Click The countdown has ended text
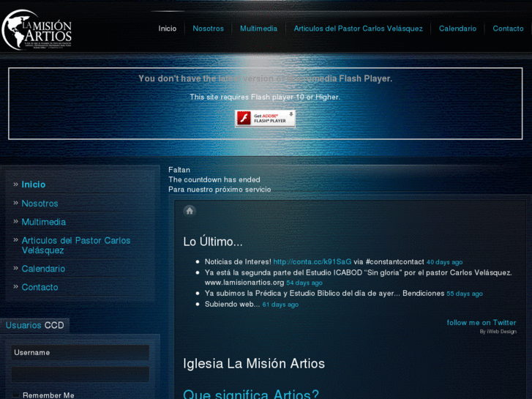 click(x=214, y=179)
